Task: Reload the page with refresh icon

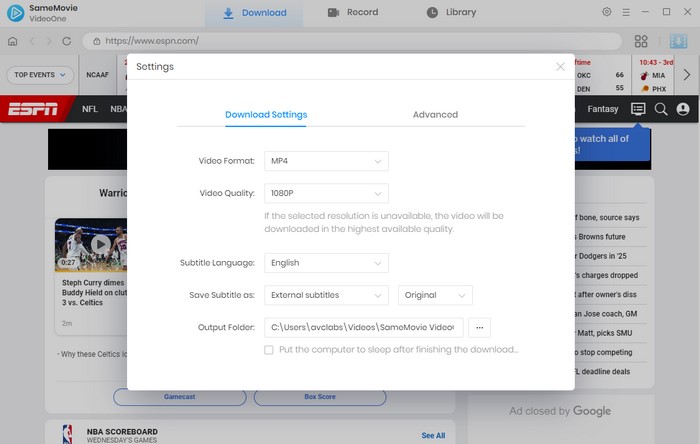Action: pos(67,41)
